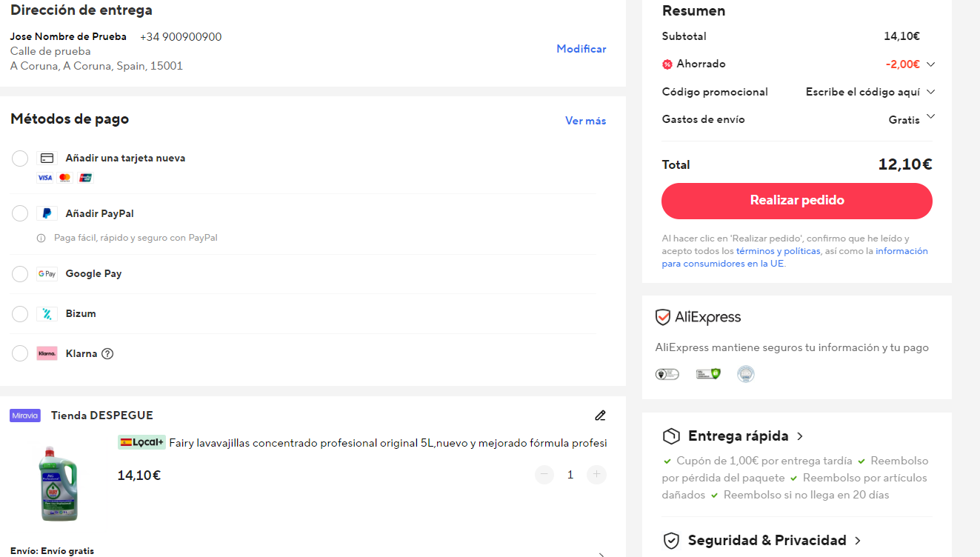Click the 'Realizar pedido' button
The image size is (980, 557).
click(x=797, y=201)
